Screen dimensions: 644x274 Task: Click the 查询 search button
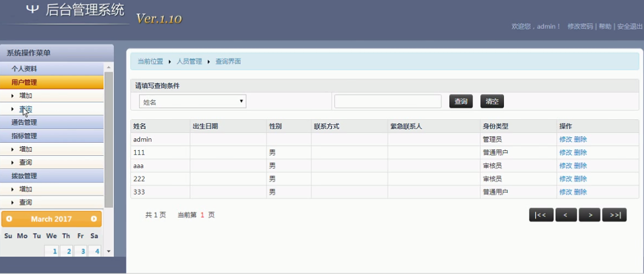[461, 102]
